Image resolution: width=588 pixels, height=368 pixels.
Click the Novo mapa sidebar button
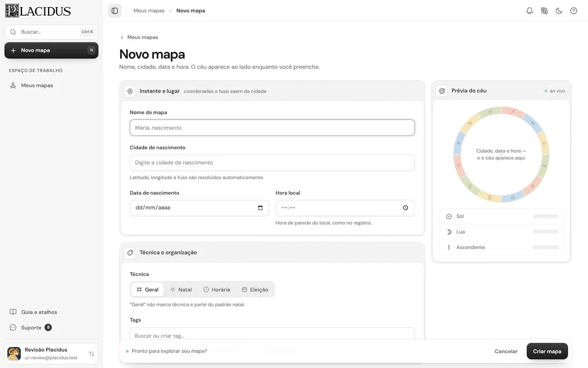point(51,50)
